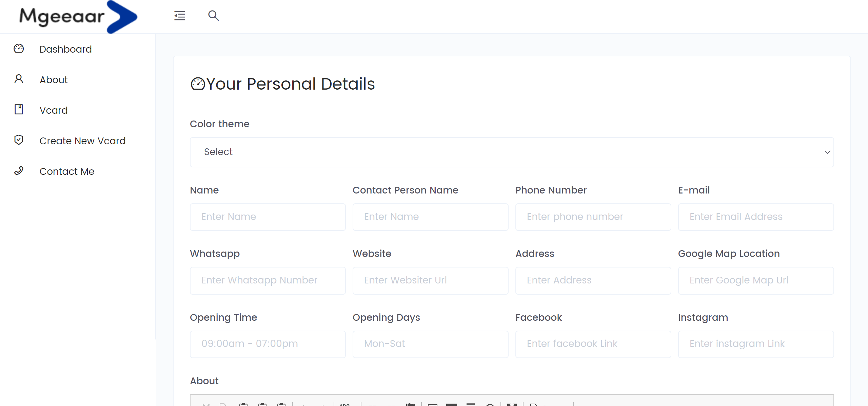The height and width of the screenshot is (406, 868).
Task: Click the About person icon in the sidebar
Action: [19, 79]
